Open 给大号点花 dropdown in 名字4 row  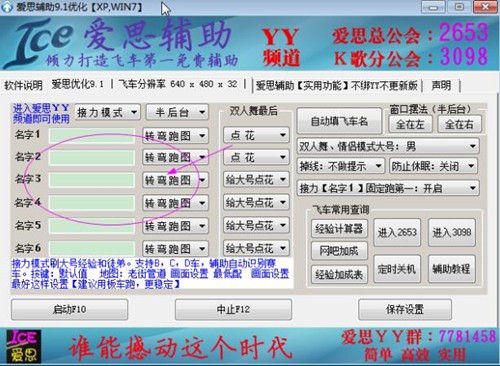pos(256,202)
